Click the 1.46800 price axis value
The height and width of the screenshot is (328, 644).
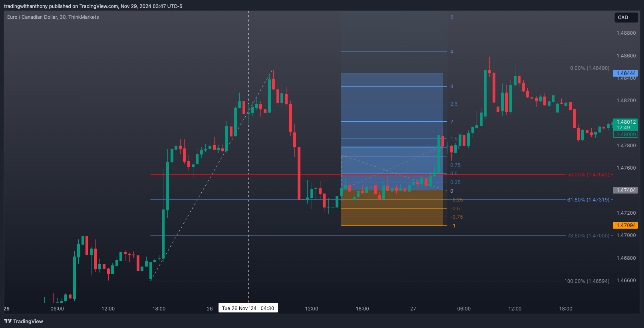click(626, 258)
